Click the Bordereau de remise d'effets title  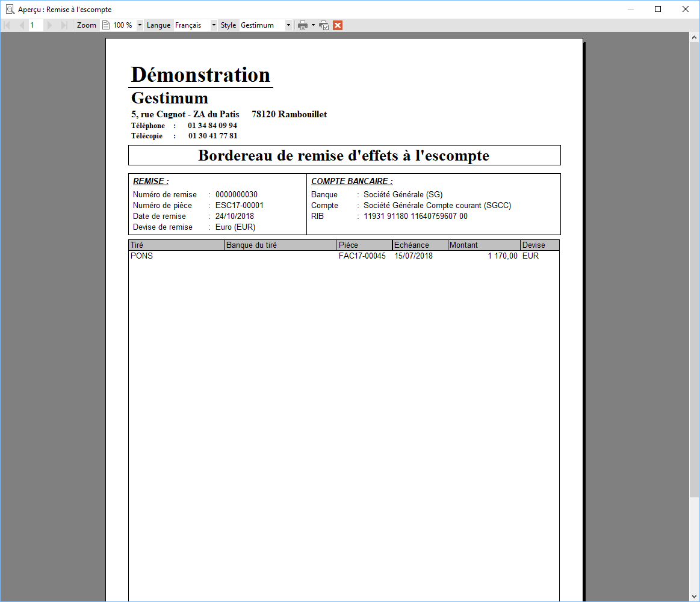pos(344,155)
